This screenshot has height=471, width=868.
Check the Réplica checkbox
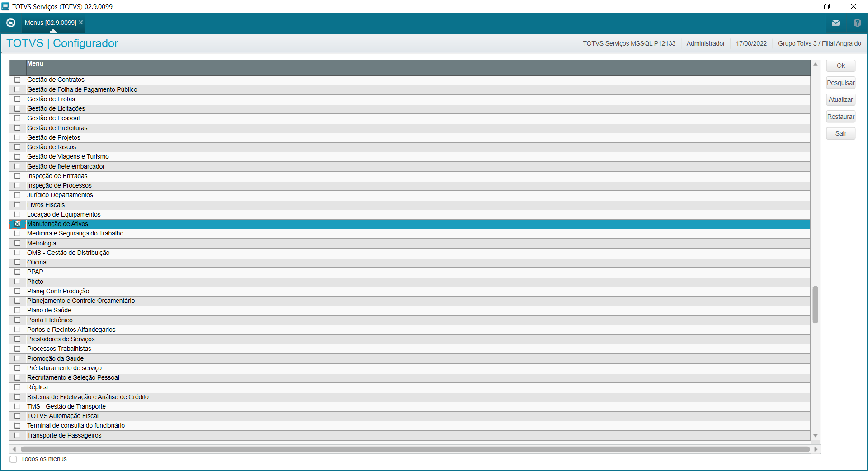coord(17,387)
